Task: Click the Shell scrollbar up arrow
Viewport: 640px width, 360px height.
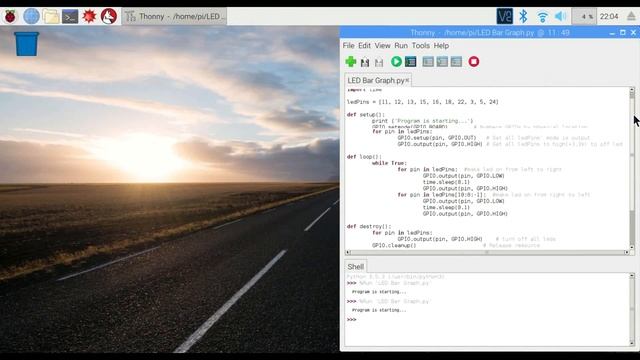Action: [632, 276]
